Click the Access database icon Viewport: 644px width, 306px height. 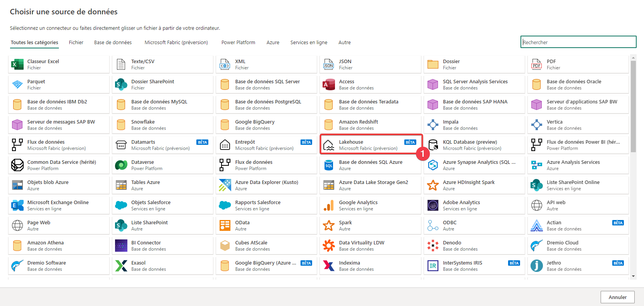click(329, 84)
